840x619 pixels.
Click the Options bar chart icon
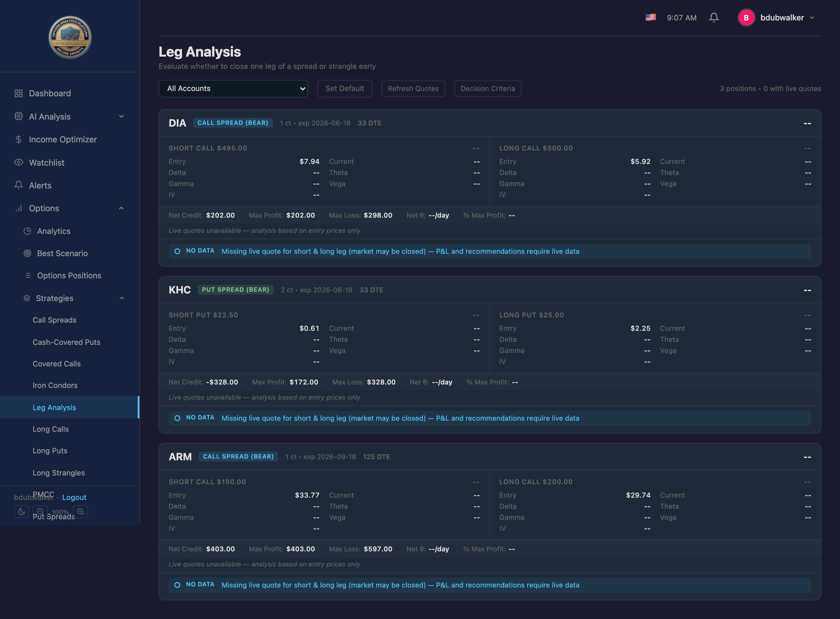point(19,208)
